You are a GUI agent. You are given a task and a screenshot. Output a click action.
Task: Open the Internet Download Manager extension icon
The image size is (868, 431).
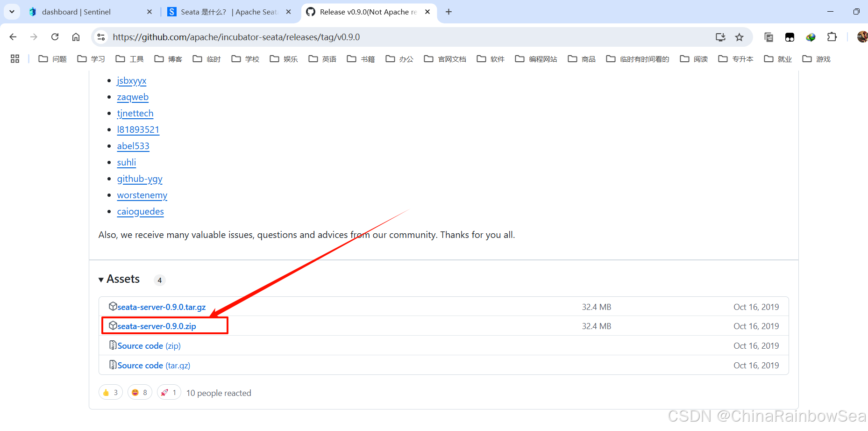pos(811,37)
